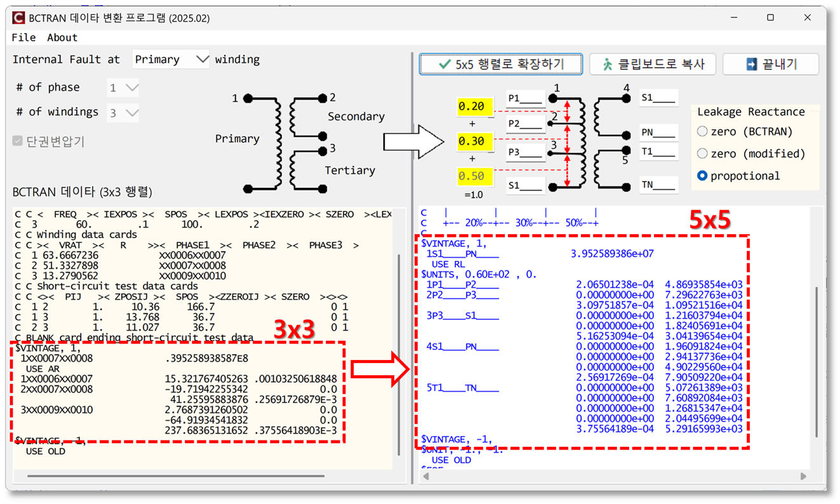Image resolution: width=840 pixels, height=504 pixels.
Task: Click the PN____ node name field
Action: (659, 133)
